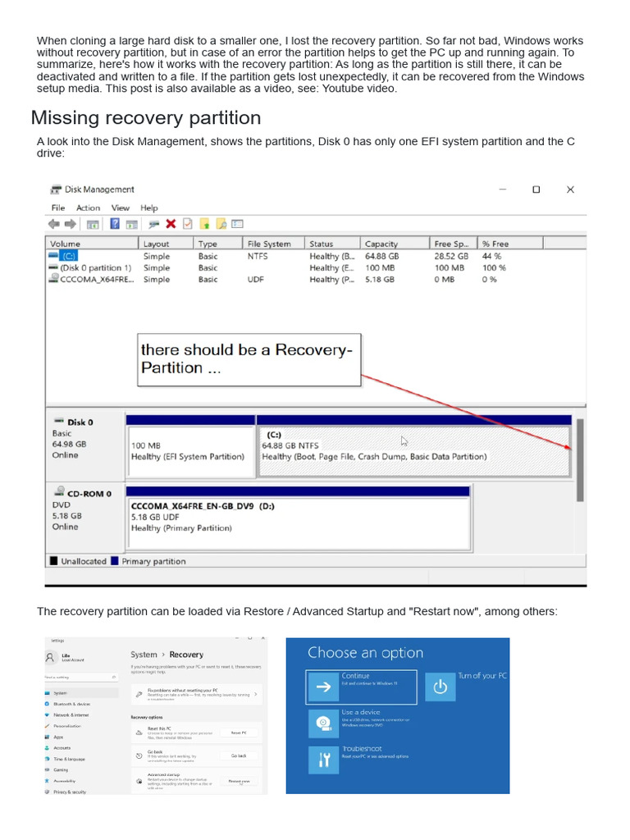Click the Disk 0 label panel
The width and height of the screenshot is (630, 840).
coord(85,445)
